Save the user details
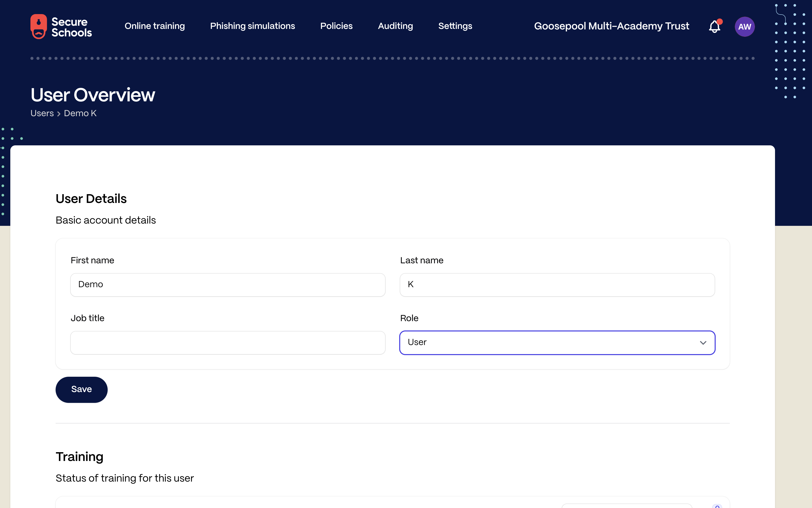Viewport: 812px width, 508px height. (81, 389)
